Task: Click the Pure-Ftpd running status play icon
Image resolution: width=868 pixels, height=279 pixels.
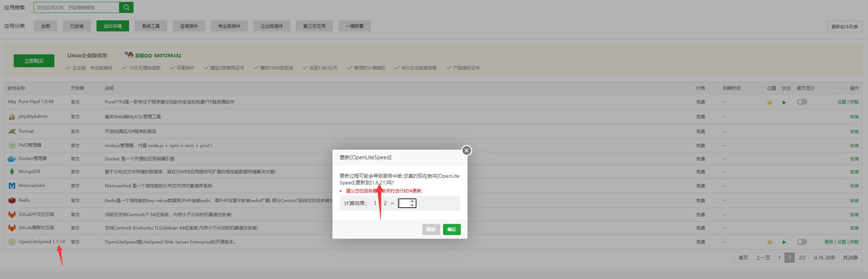Action: click(784, 102)
